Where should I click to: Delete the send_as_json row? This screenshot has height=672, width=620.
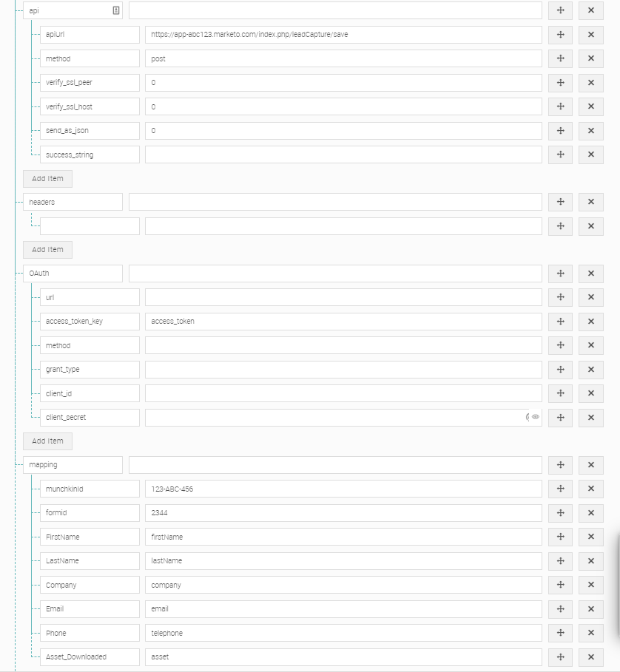click(590, 131)
